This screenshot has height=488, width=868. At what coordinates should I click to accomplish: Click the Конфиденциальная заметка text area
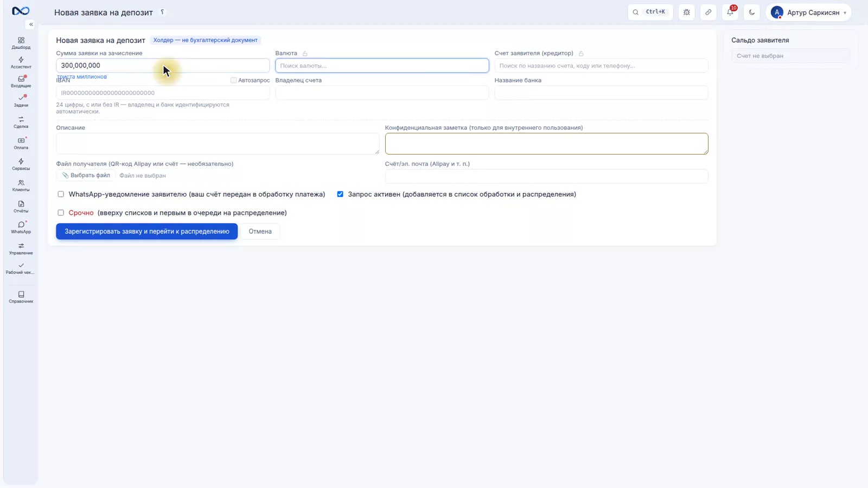point(546,144)
